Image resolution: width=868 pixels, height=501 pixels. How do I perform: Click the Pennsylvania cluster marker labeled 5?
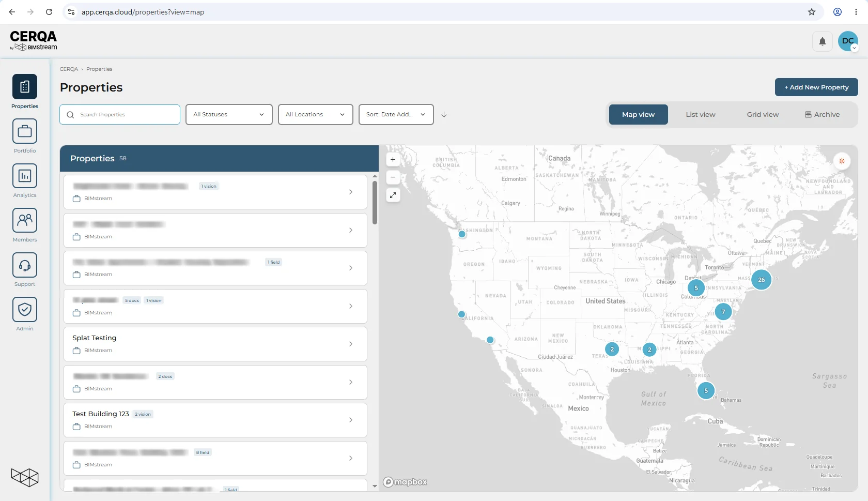(696, 288)
